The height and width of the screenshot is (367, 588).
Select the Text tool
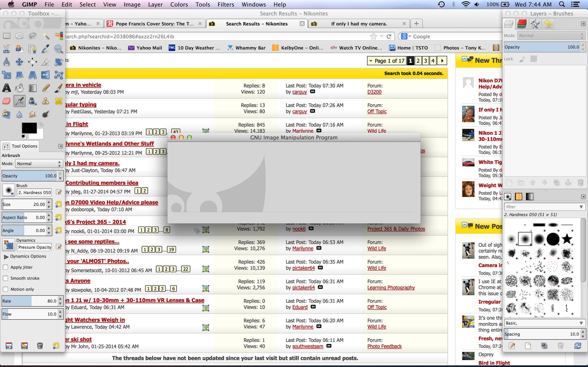7,88
